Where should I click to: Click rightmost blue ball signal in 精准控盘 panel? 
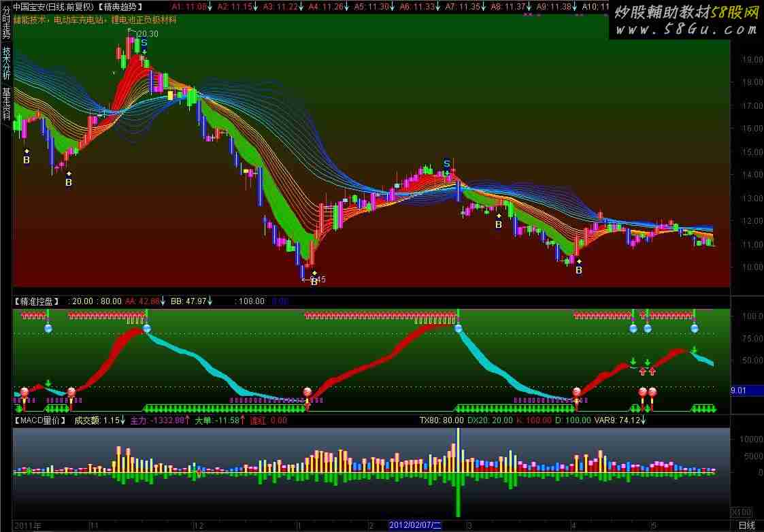click(694, 328)
